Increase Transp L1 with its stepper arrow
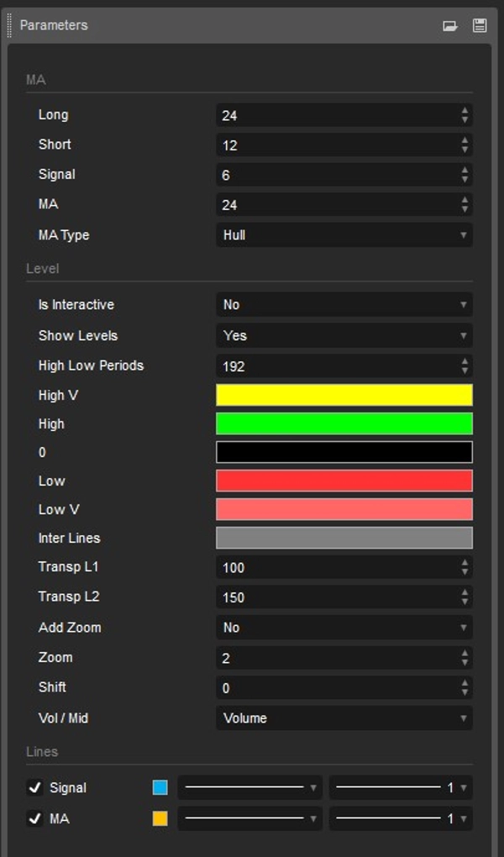Viewport: 504px width, 857px height. (464, 563)
